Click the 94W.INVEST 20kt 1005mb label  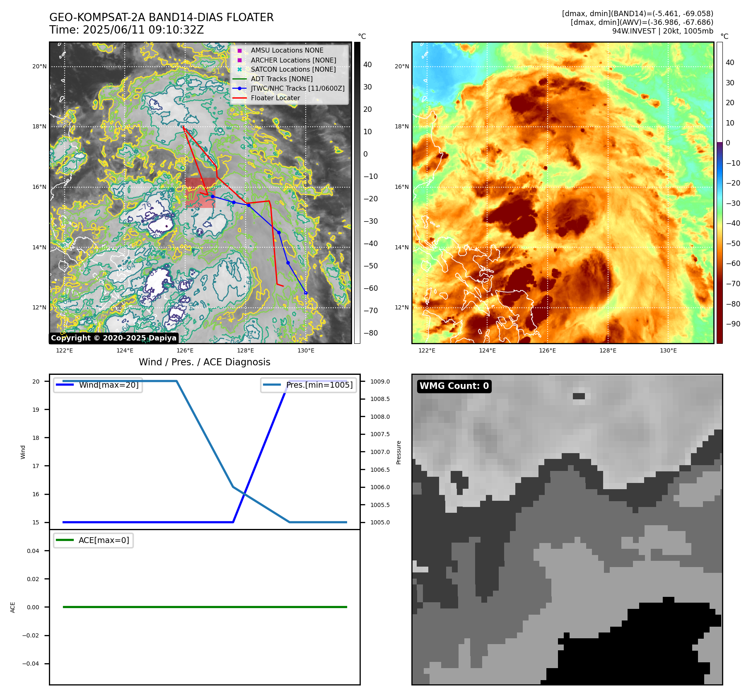coord(663,31)
